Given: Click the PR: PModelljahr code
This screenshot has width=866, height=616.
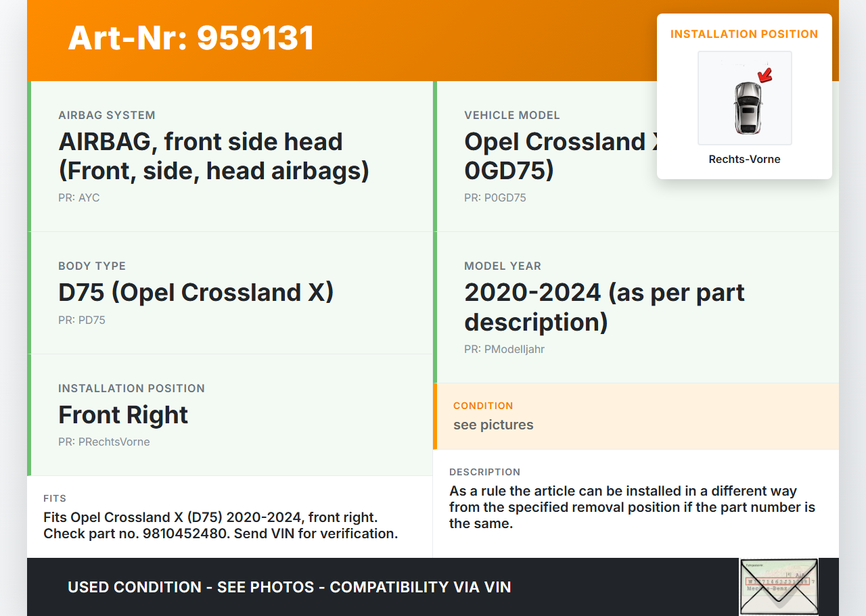Looking at the screenshot, I should (x=504, y=350).
